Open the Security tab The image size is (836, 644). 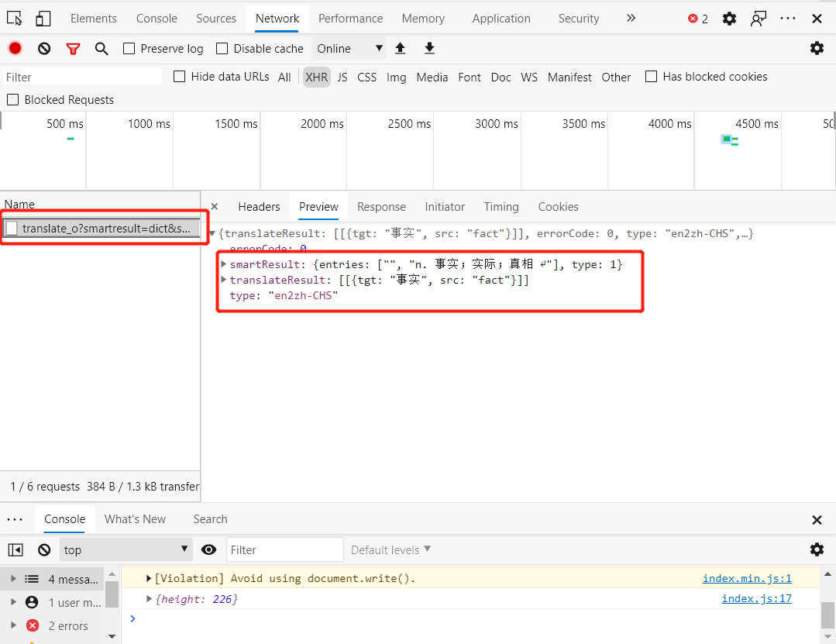pos(579,19)
